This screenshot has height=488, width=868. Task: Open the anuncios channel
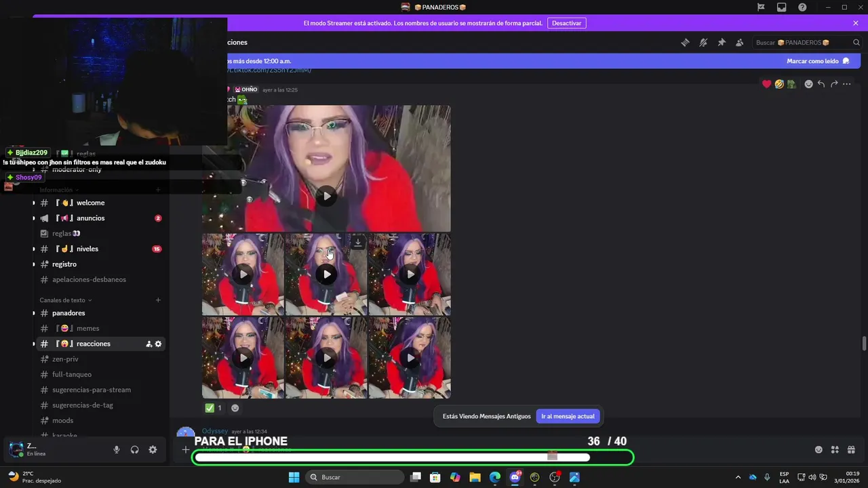pos(100,218)
